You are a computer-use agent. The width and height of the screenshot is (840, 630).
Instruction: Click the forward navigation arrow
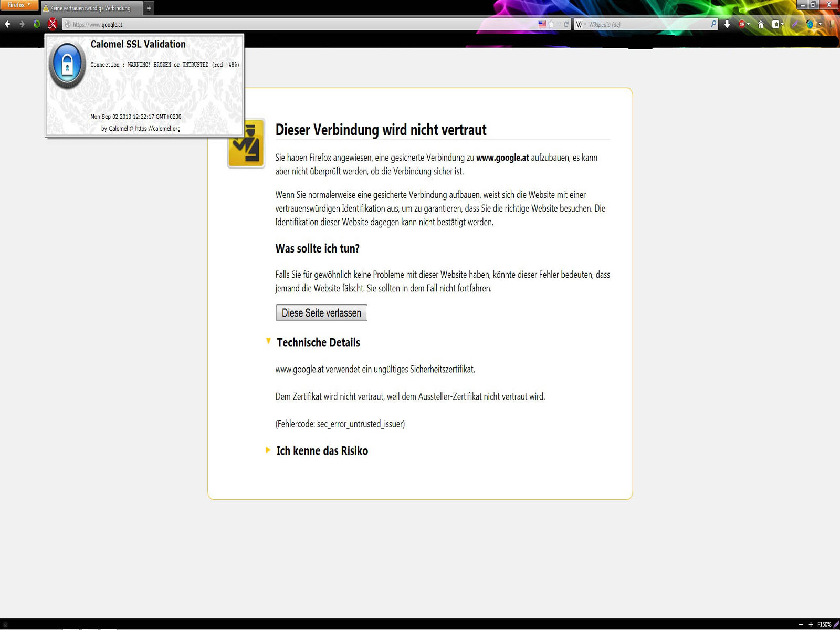click(22, 24)
